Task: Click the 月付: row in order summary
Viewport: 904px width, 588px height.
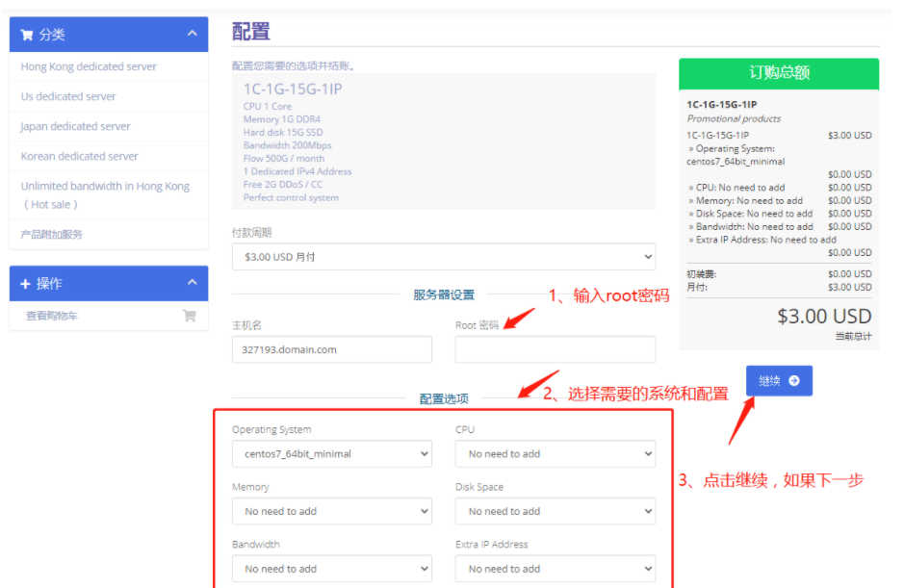Action: (779, 287)
